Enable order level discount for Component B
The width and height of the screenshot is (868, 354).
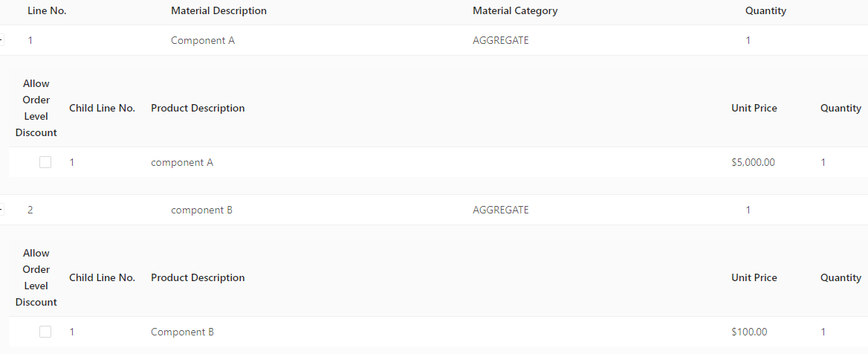tap(45, 331)
